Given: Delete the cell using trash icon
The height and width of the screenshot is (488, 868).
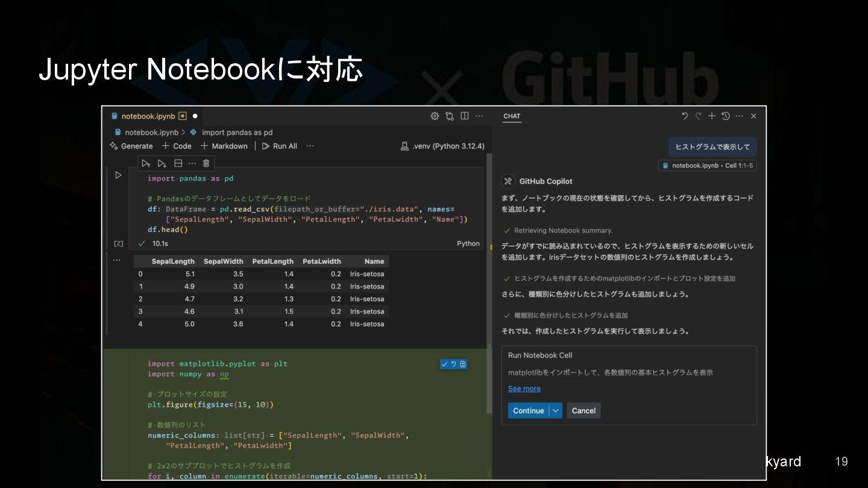Looking at the screenshot, I should [x=206, y=163].
